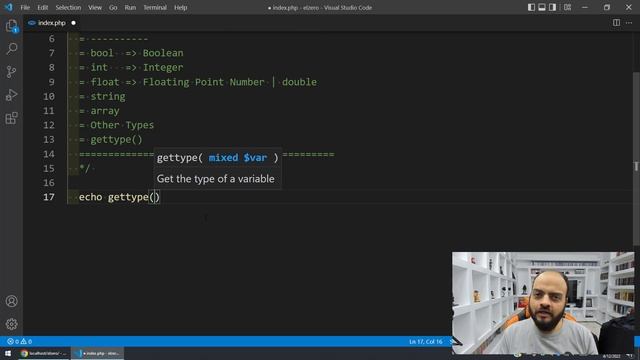Open the Run menu
Viewport: 640px width, 360px height.
130,7
